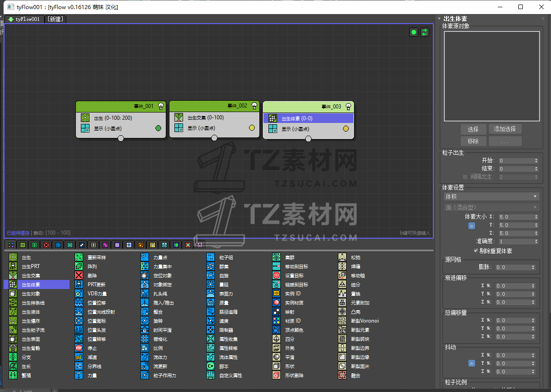Open the 体积 voxel mode dropdown
The image size is (551, 392).
[491, 196]
